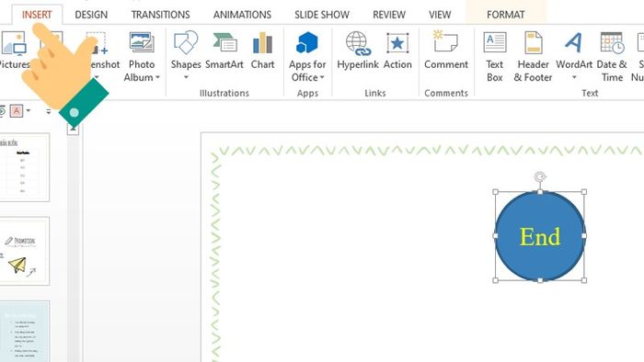This screenshot has width=644, height=362.
Task: Insert a Text Box
Action: tap(495, 57)
